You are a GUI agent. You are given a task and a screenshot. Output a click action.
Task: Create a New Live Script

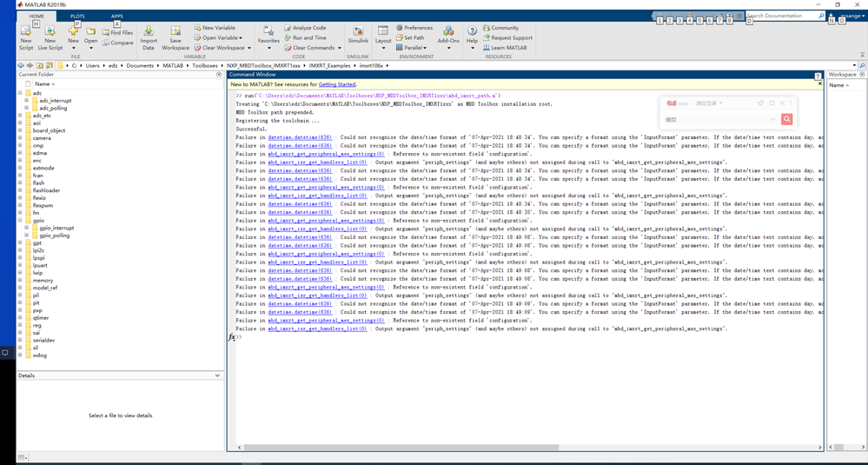click(x=50, y=37)
